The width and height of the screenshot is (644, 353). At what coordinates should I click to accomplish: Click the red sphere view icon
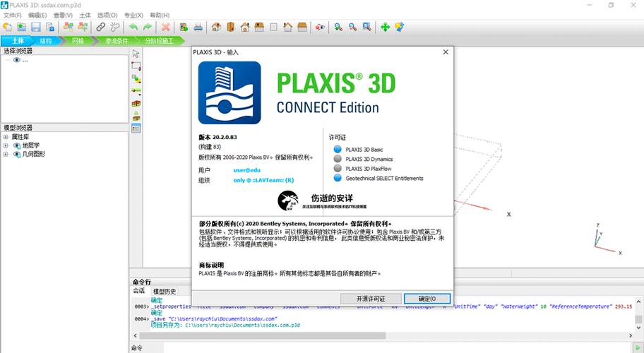click(320, 27)
